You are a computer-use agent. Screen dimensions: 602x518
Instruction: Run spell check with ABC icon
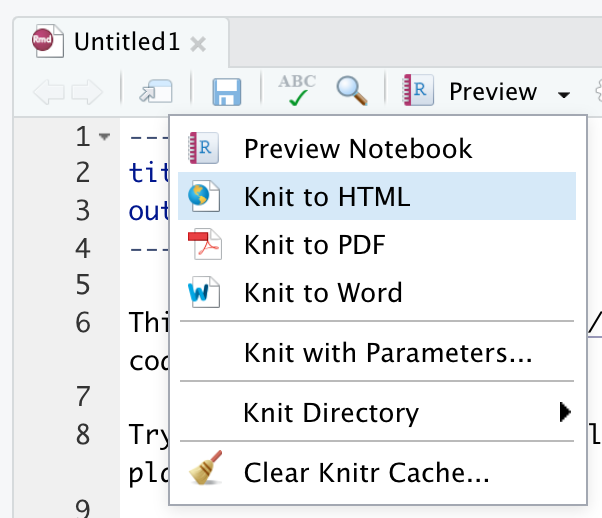297,90
